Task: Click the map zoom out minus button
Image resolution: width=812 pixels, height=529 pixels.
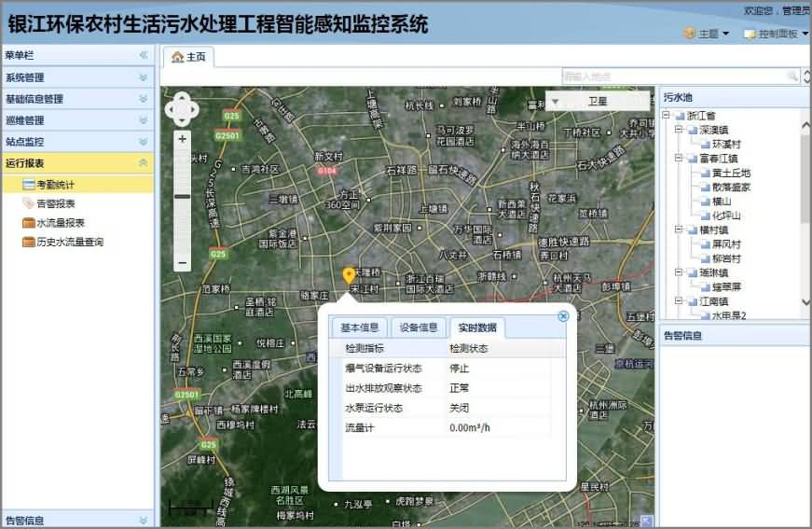Action: click(x=183, y=263)
